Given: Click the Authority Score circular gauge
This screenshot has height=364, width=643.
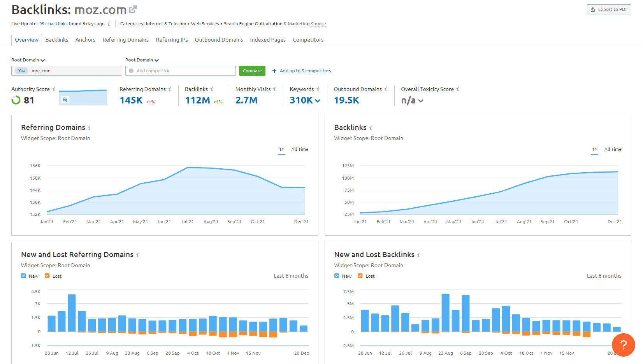Looking at the screenshot, I should point(16,100).
